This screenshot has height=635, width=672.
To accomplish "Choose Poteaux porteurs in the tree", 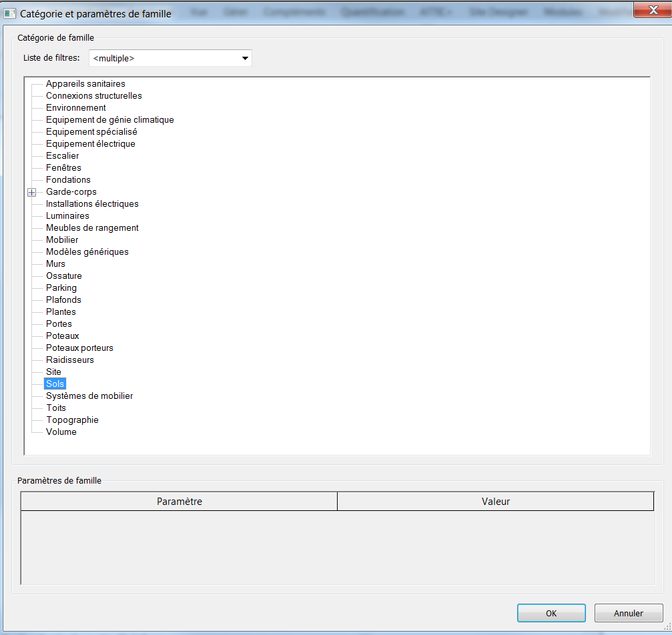I will click(x=79, y=348).
